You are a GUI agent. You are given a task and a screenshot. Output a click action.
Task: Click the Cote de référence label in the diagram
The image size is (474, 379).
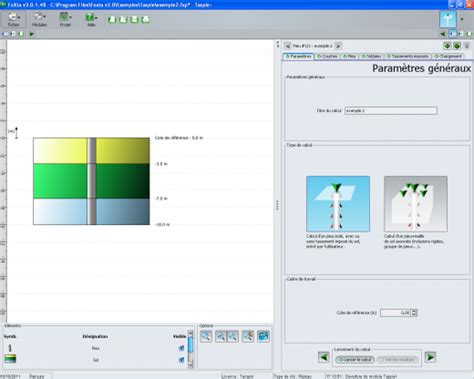pos(179,138)
